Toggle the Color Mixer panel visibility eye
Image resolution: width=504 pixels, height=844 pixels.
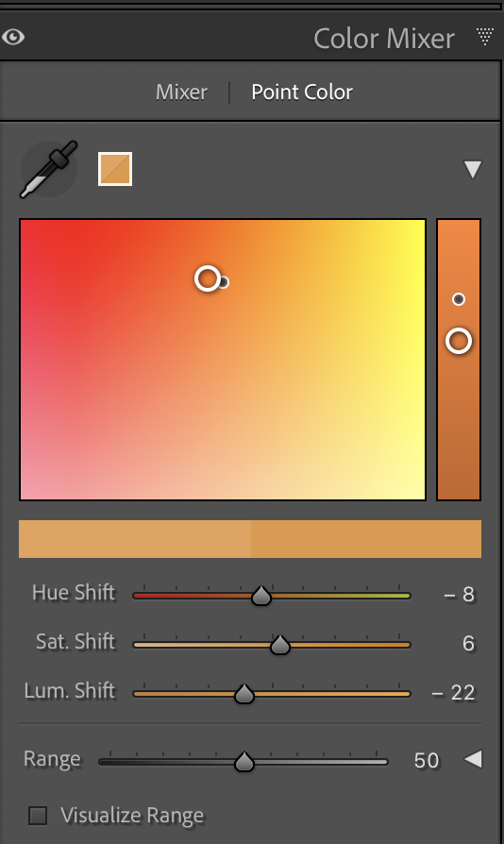[x=13, y=37]
